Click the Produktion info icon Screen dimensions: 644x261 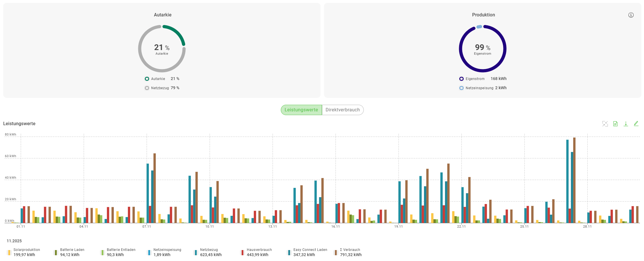coord(631,15)
